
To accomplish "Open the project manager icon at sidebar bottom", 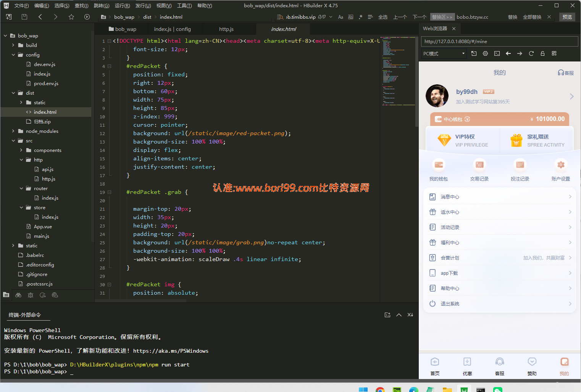I will pos(6,295).
